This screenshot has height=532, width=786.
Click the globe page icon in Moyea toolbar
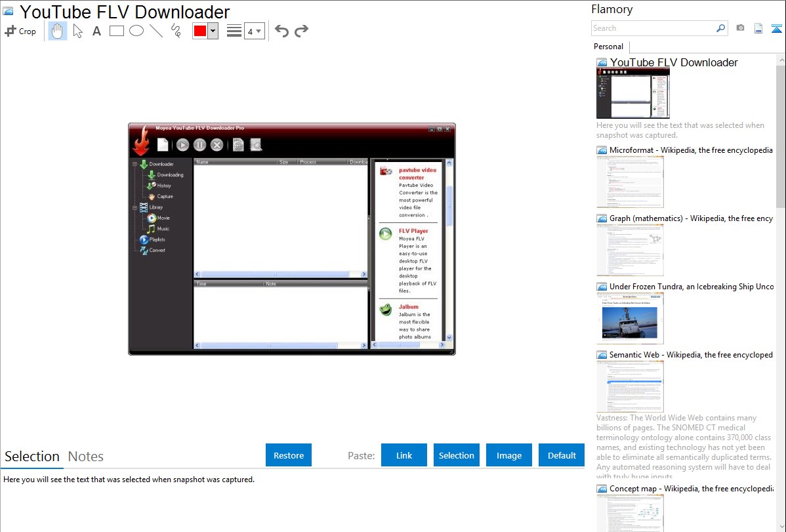coord(239,145)
